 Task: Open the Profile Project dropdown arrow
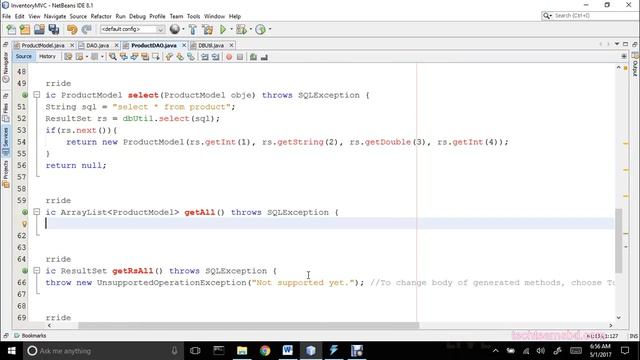[270, 29]
